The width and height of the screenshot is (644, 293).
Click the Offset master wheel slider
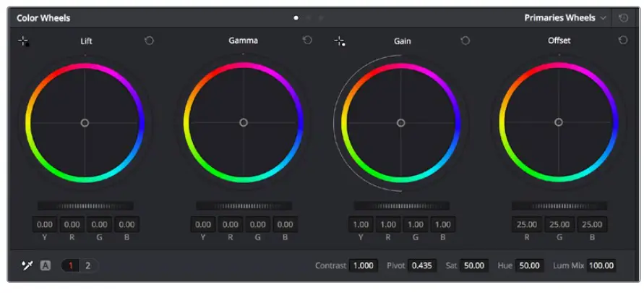pyautogui.click(x=559, y=206)
